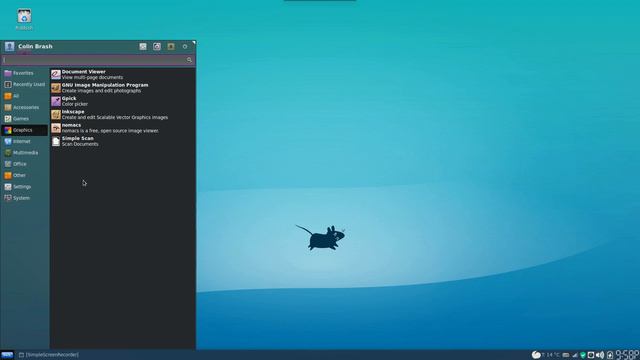Launch Document Viewer from the Graphics list
Image resolution: width=640 pixels, height=360 pixels.
click(122, 74)
